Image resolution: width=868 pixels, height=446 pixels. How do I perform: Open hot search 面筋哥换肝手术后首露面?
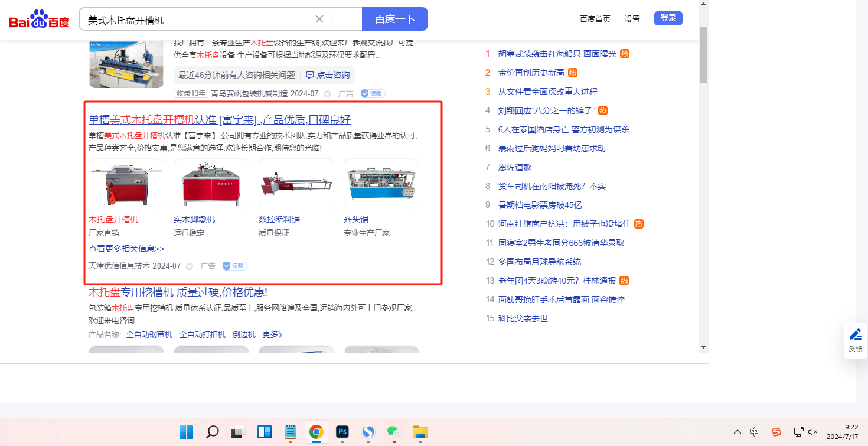[x=562, y=299]
